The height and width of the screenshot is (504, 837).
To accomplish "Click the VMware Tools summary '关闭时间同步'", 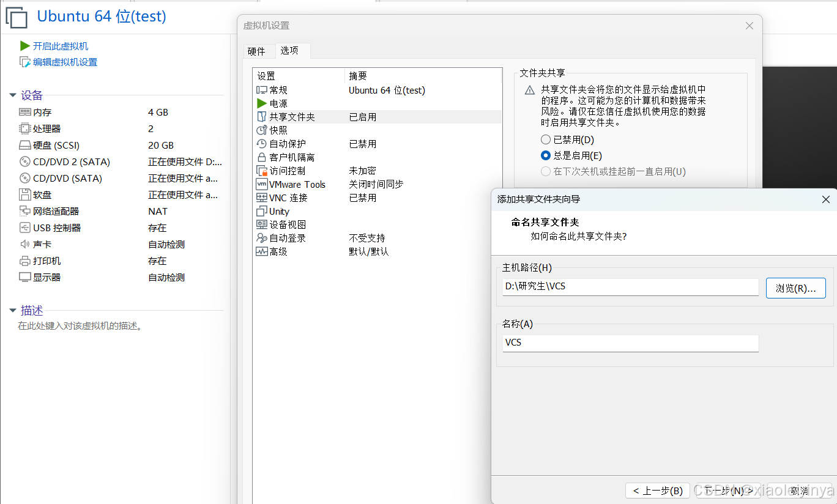I will [x=376, y=185].
